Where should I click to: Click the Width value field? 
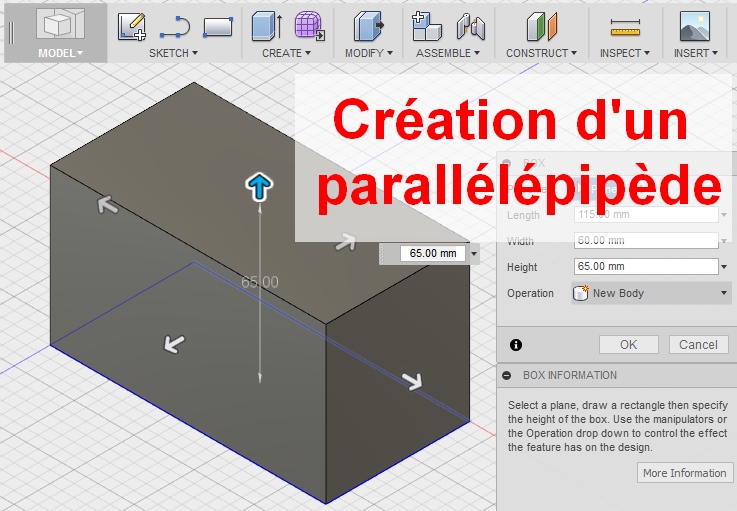click(646, 241)
